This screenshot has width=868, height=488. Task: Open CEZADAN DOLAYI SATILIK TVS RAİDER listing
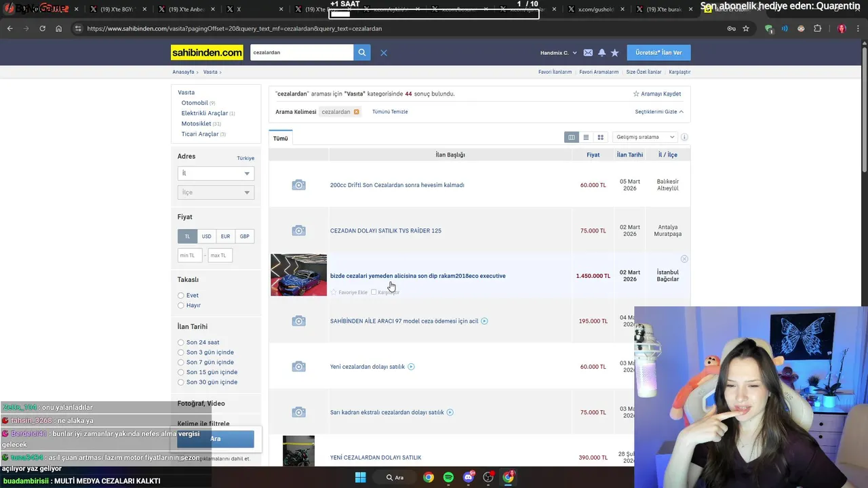pyautogui.click(x=385, y=230)
